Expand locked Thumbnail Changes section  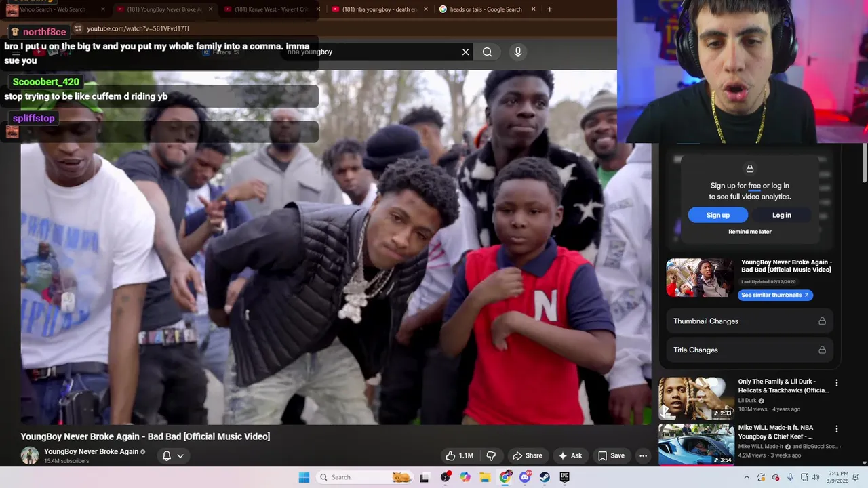(x=749, y=321)
